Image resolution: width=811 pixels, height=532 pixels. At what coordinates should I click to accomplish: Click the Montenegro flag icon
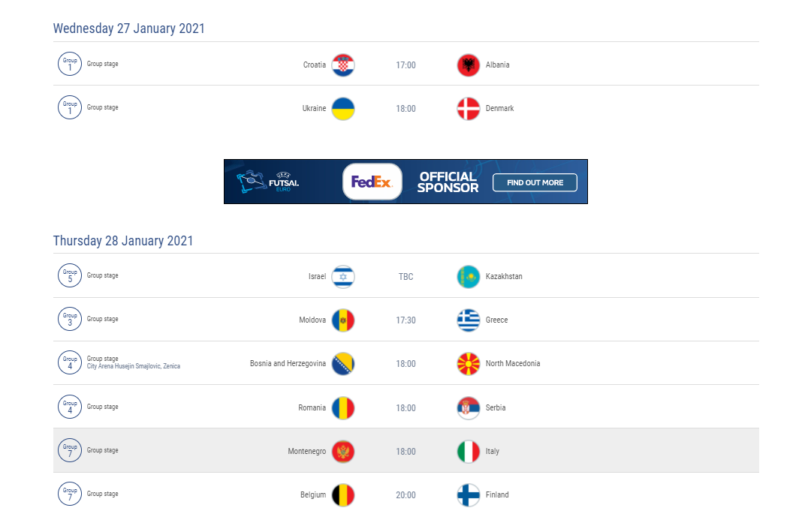pyautogui.click(x=343, y=452)
